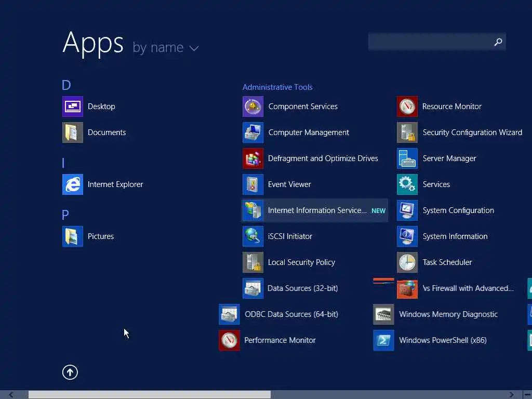Click the 'Component Services' label
This screenshot has height=399, width=532.
(303, 107)
